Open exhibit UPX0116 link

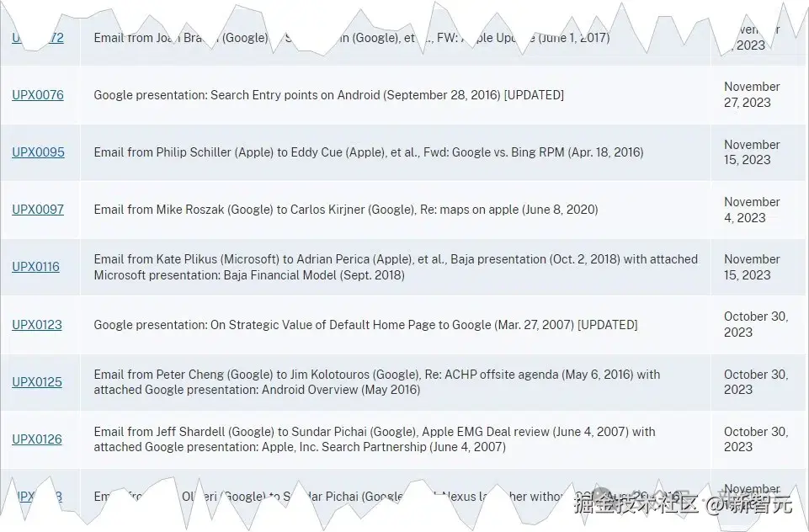click(35, 267)
